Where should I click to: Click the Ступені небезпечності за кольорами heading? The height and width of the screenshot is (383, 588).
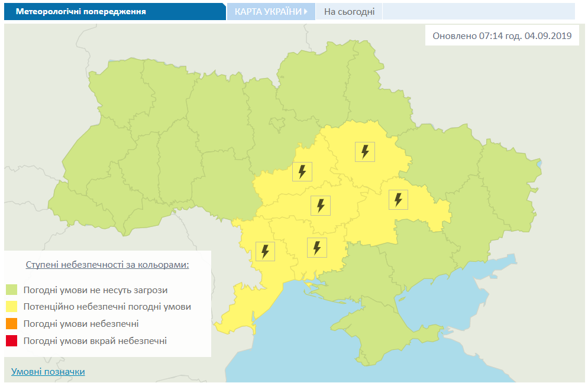tap(107, 265)
